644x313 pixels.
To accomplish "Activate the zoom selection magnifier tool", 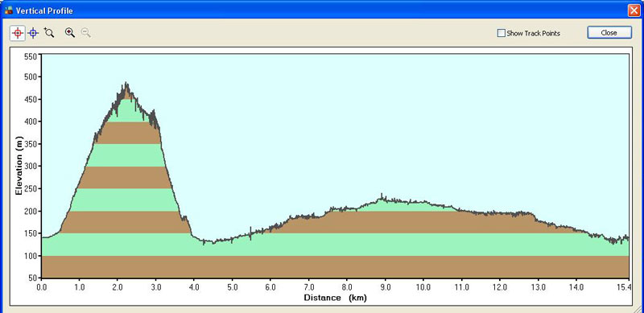I will (49, 33).
